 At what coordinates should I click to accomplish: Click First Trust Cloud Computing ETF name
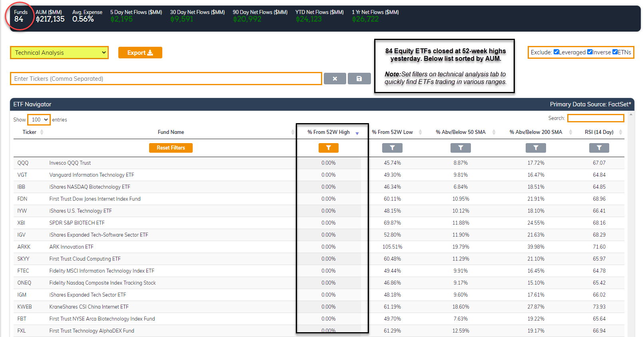click(x=85, y=259)
